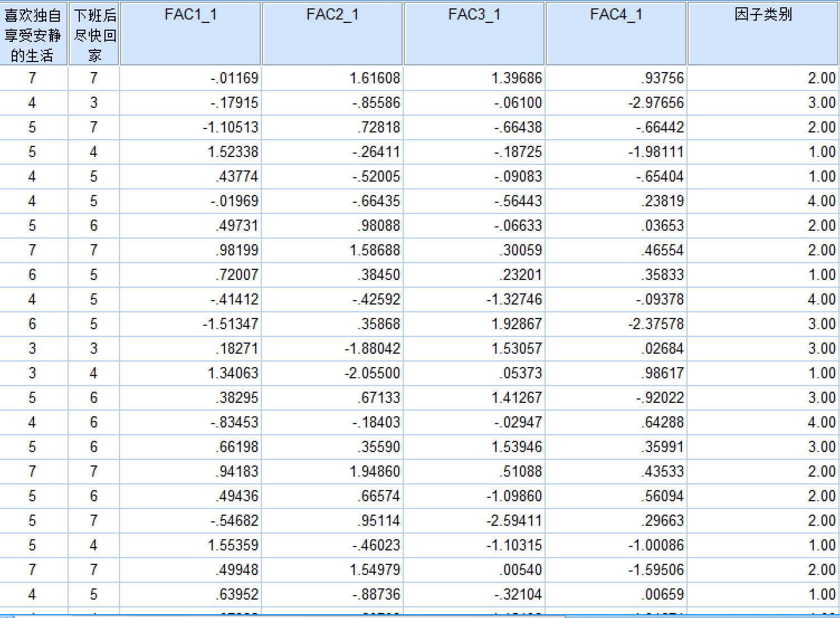This screenshot has height=618, width=840.
Task: Click cell value -2.97656
Action: point(656,103)
